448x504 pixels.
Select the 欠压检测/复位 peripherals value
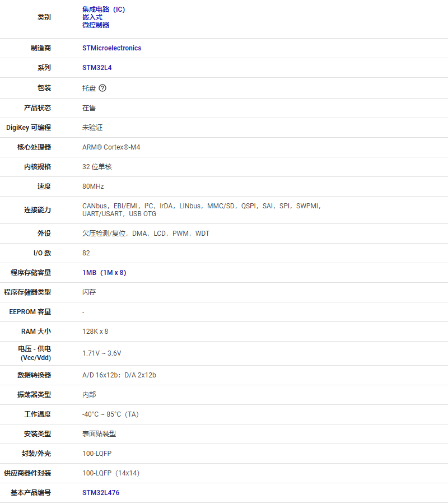click(146, 234)
